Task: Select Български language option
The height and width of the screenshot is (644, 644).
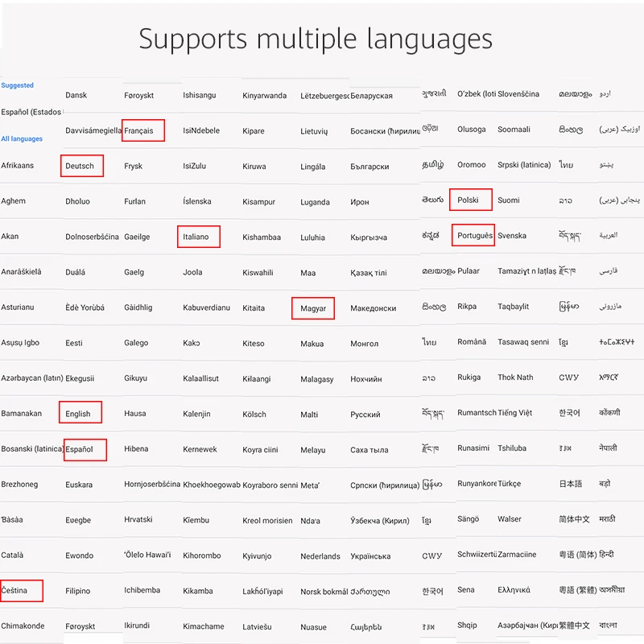Action: point(369,167)
